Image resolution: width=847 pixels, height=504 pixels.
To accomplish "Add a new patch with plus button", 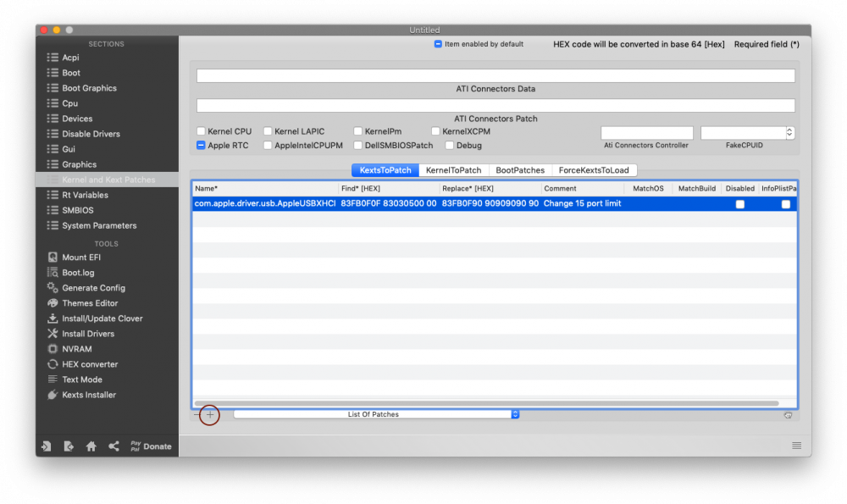I will click(209, 415).
